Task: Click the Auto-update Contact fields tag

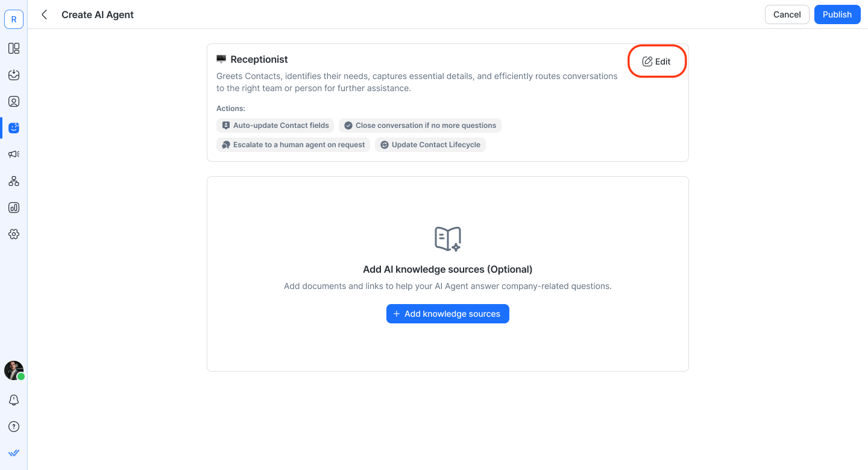Action: point(275,125)
